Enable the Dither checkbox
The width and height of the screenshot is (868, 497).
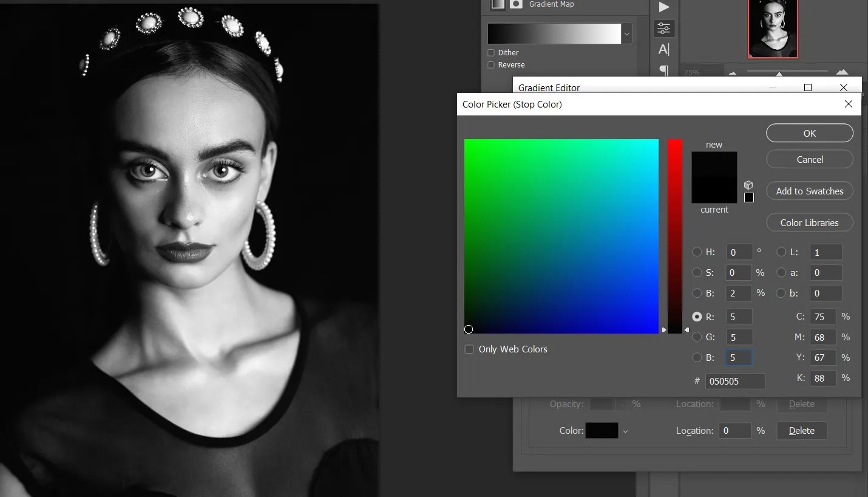coord(491,52)
